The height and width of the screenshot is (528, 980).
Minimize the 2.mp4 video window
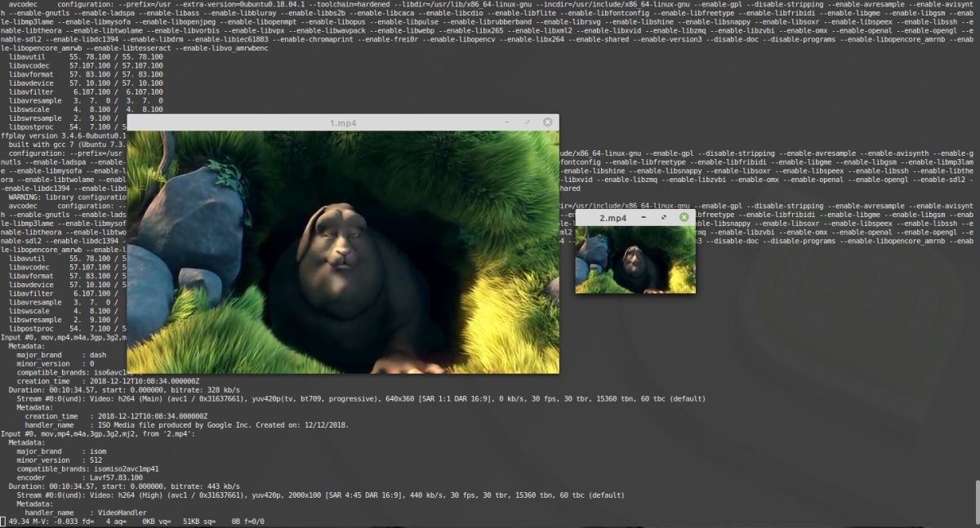click(644, 218)
